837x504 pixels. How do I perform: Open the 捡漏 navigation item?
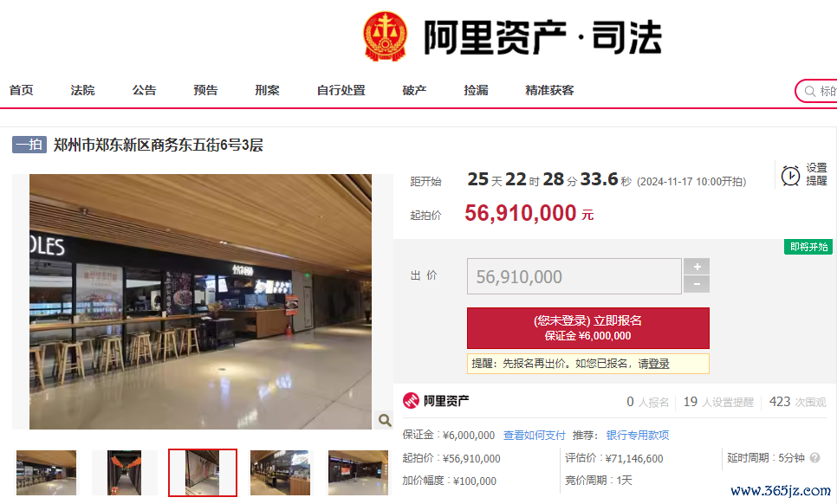(x=477, y=90)
